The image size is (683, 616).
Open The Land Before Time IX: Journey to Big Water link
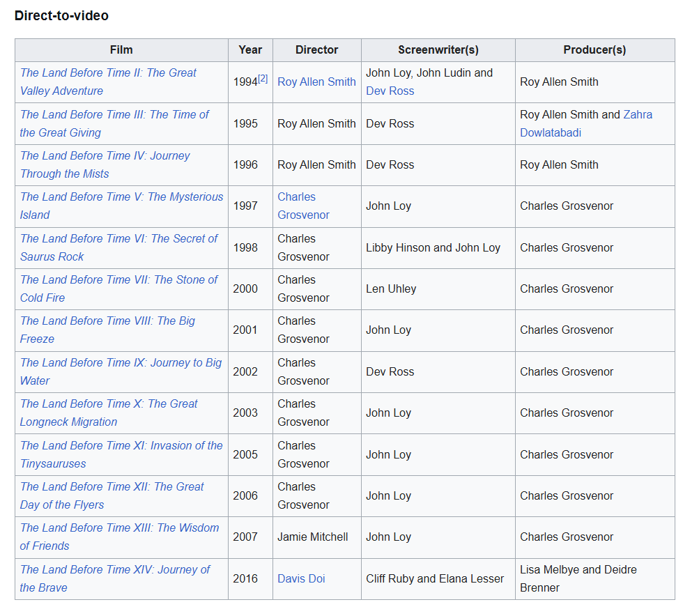click(121, 371)
